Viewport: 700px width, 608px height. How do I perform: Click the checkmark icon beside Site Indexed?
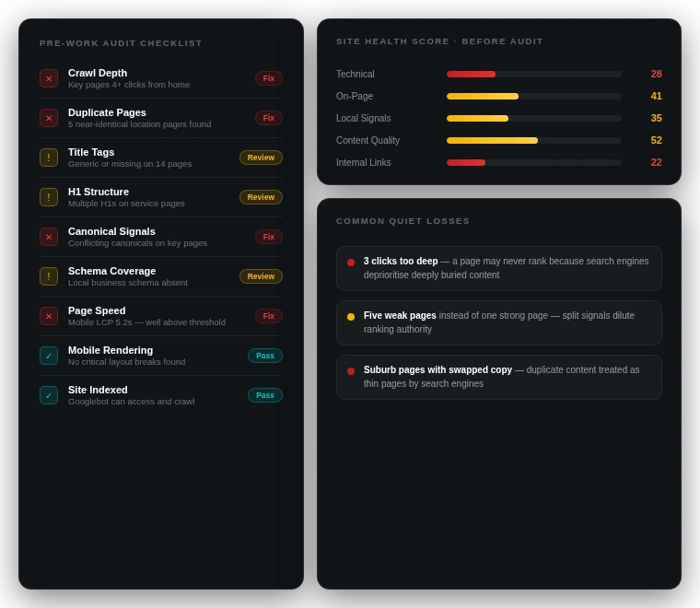pos(49,395)
